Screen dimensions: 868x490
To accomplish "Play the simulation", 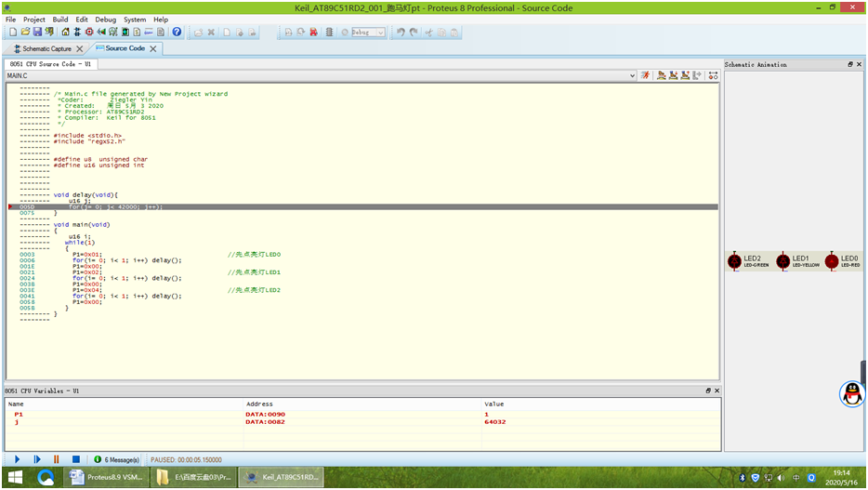I will (17, 459).
